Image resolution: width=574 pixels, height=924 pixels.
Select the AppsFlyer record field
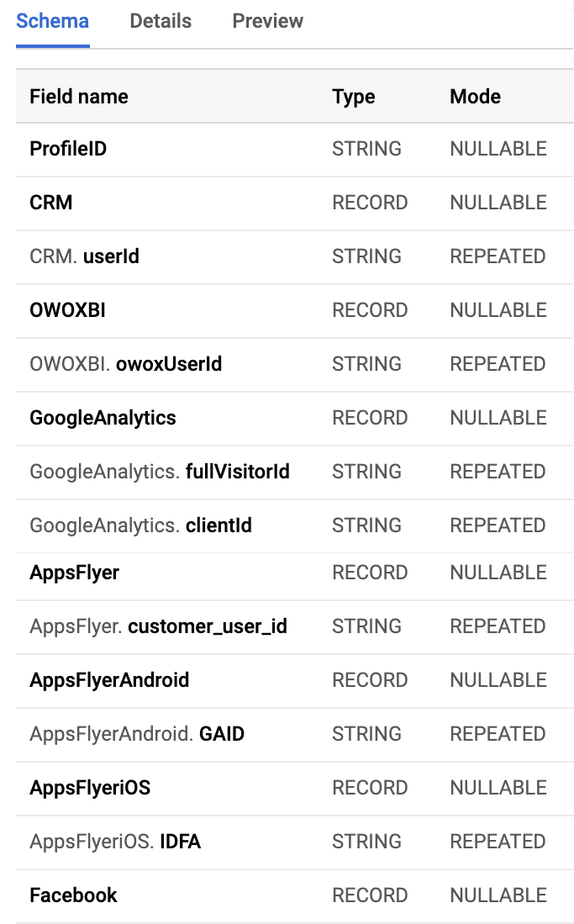pyautogui.click(x=74, y=573)
